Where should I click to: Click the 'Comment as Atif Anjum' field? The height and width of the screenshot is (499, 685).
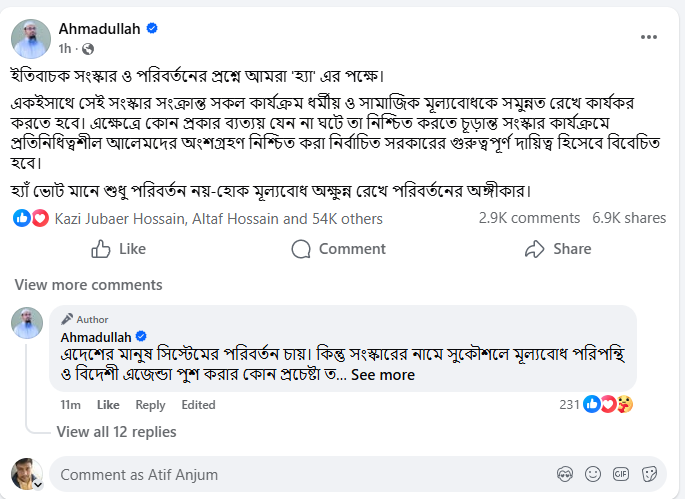coord(300,474)
